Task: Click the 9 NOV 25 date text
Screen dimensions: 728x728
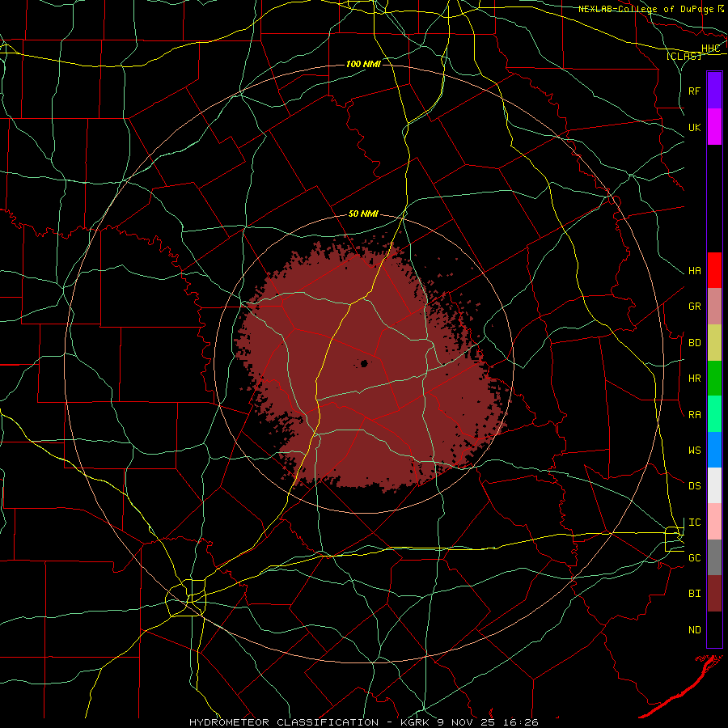Action: [x=465, y=722]
